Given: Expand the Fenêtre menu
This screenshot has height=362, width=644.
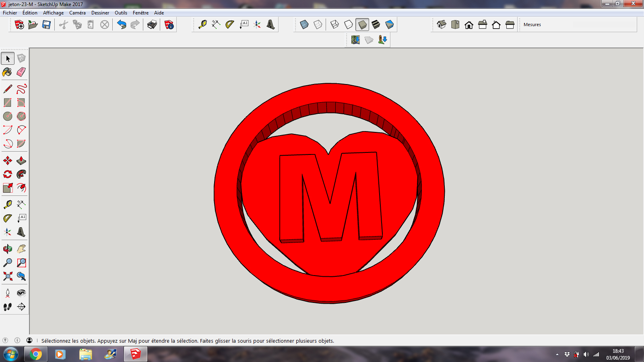Looking at the screenshot, I should (x=140, y=13).
